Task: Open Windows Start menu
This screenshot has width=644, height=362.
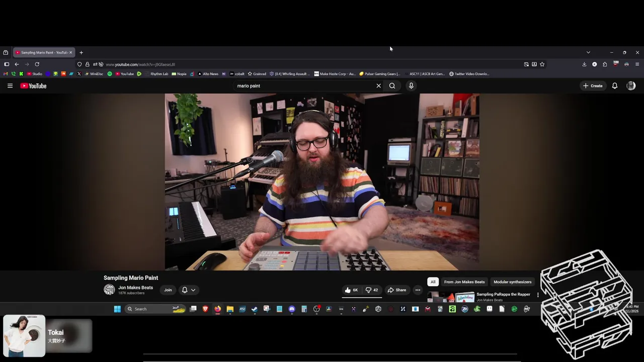Action: point(117,309)
